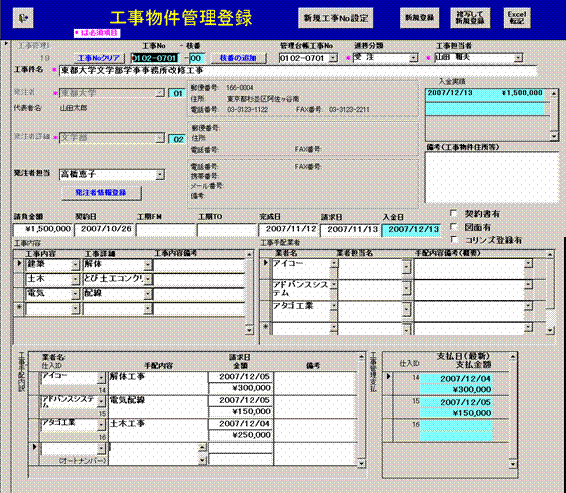Open the 進捗分類 dropdown showing 受注
Viewport: 566px width, 493px height.
(x=413, y=58)
